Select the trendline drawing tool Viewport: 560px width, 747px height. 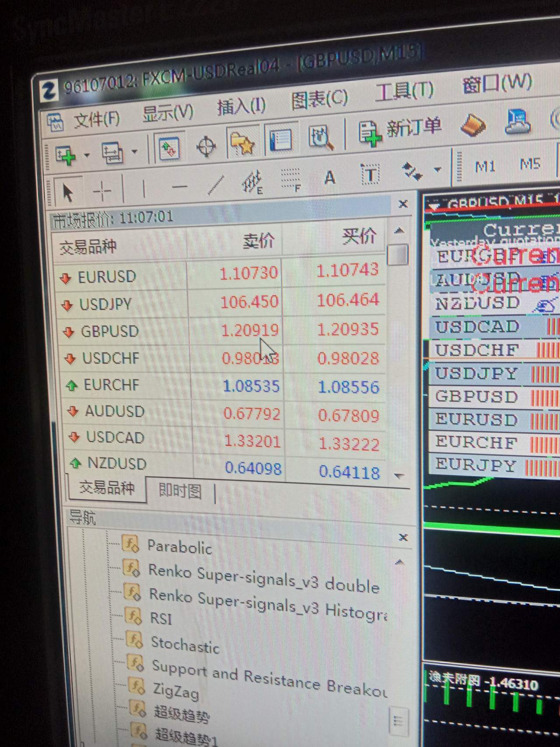[x=215, y=184]
